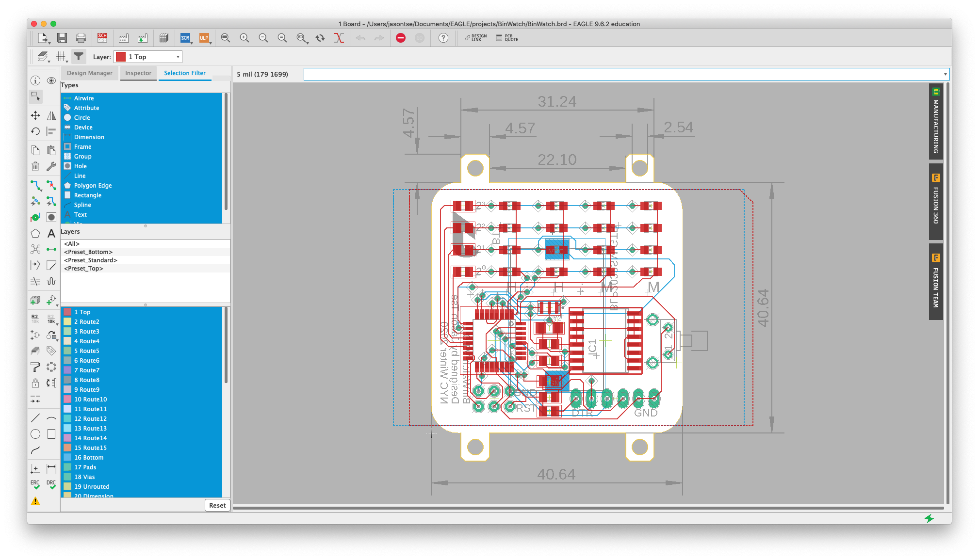Screen dimensions: 979x560
Task: Click the Save board icon
Action: point(62,38)
